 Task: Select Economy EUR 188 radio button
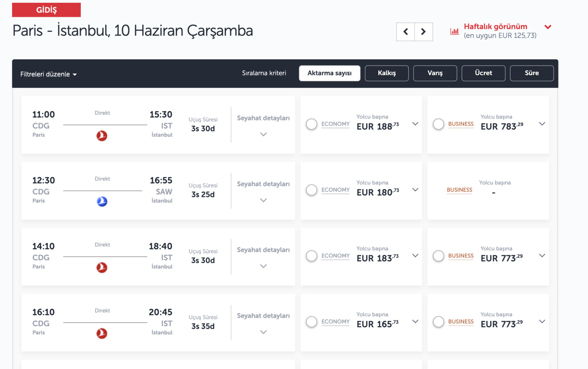click(312, 124)
